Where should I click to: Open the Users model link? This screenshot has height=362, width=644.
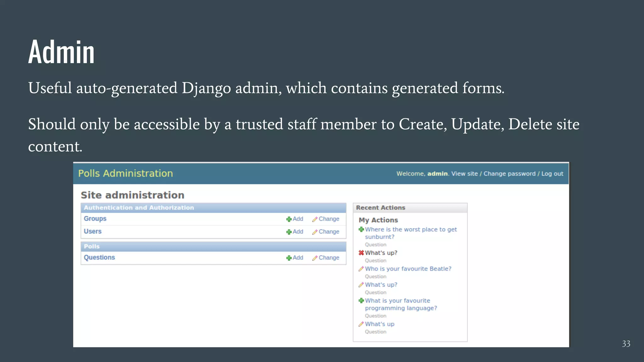click(x=92, y=232)
